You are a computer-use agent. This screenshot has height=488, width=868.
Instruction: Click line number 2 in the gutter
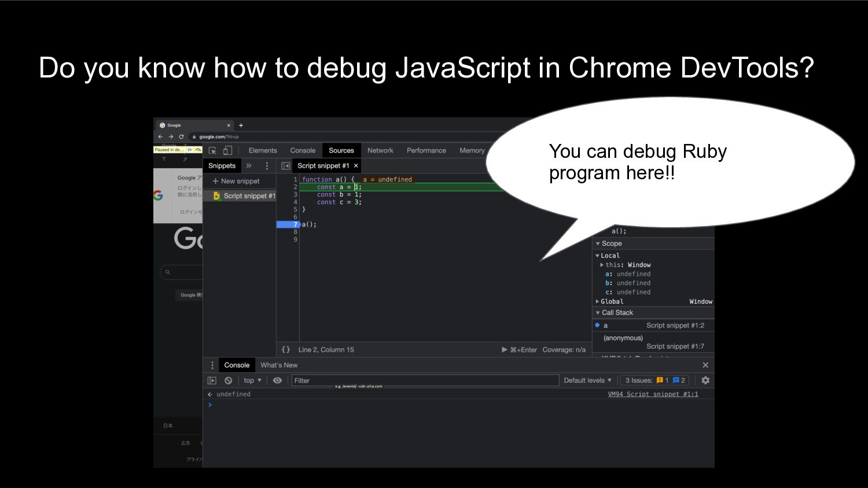click(x=295, y=187)
